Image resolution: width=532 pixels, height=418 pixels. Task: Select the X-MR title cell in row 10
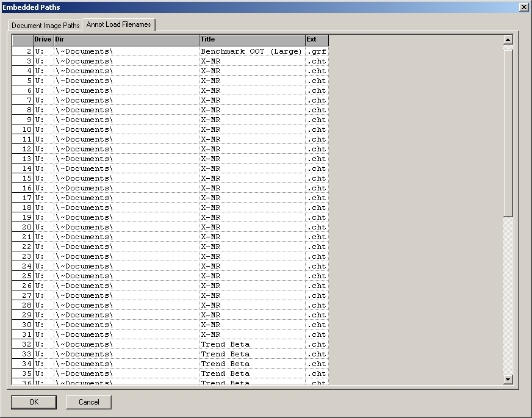click(x=251, y=129)
